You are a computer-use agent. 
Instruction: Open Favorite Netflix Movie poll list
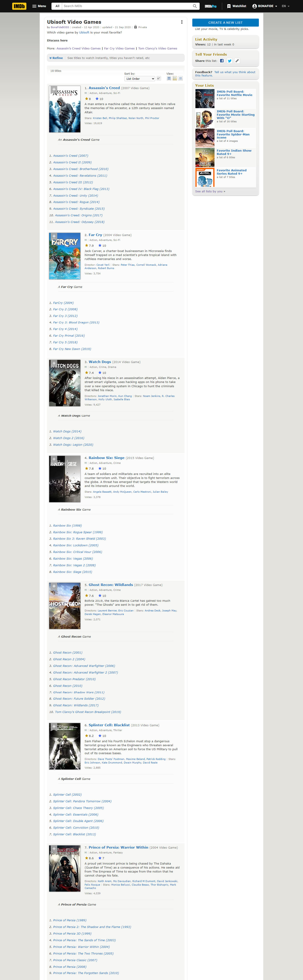click(234, 93)
